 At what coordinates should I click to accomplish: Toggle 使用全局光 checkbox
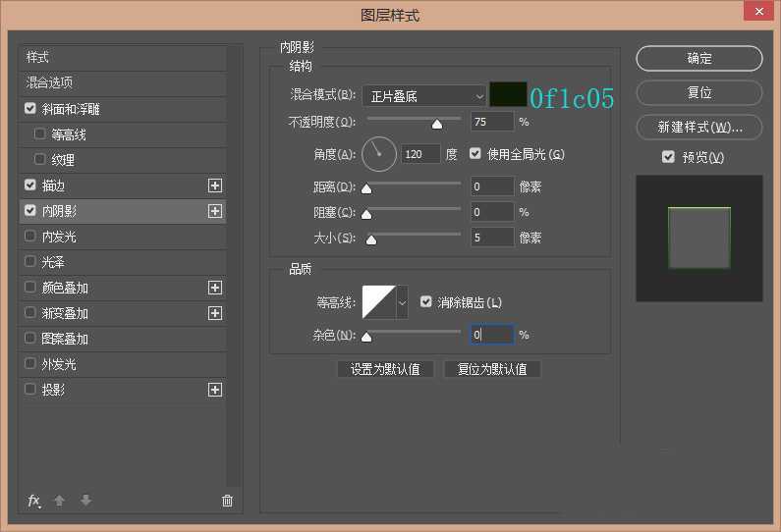coord(476,154)
